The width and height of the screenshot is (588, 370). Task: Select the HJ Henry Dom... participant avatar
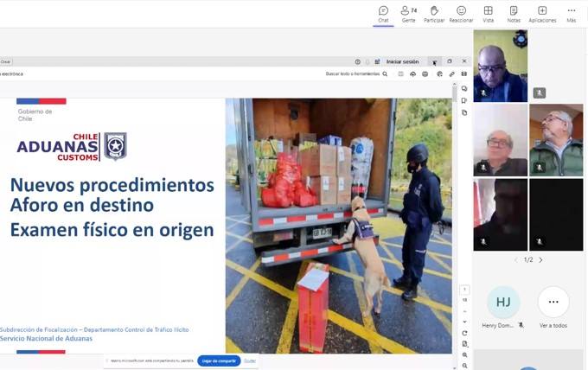pyautogui.click(x=503, y=303)
